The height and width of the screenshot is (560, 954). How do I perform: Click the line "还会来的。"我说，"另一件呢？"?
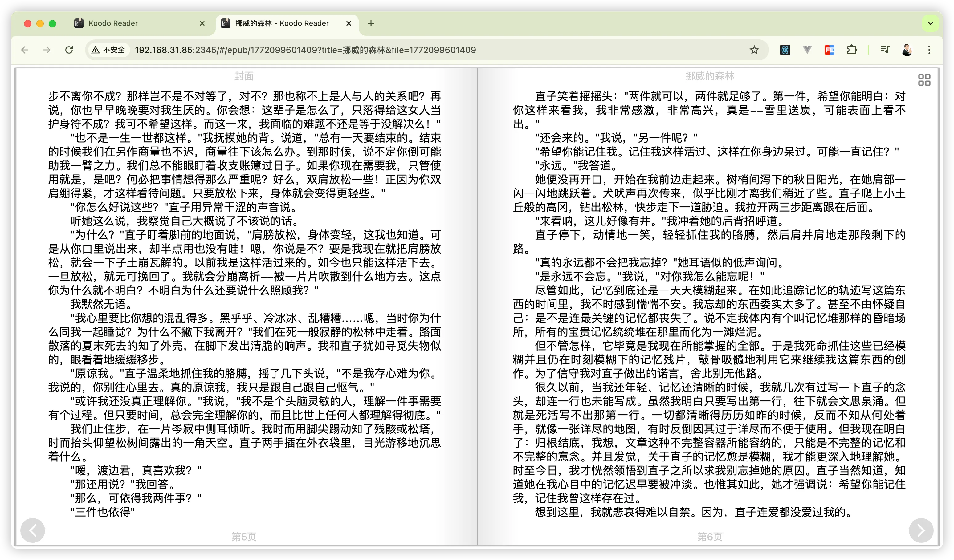(x=617, y=138)
